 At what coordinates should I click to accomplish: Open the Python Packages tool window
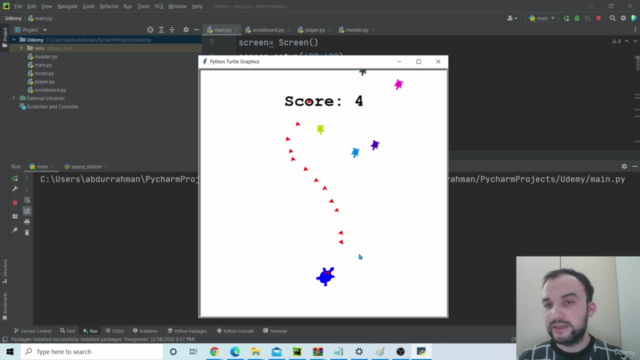point(187,331)
